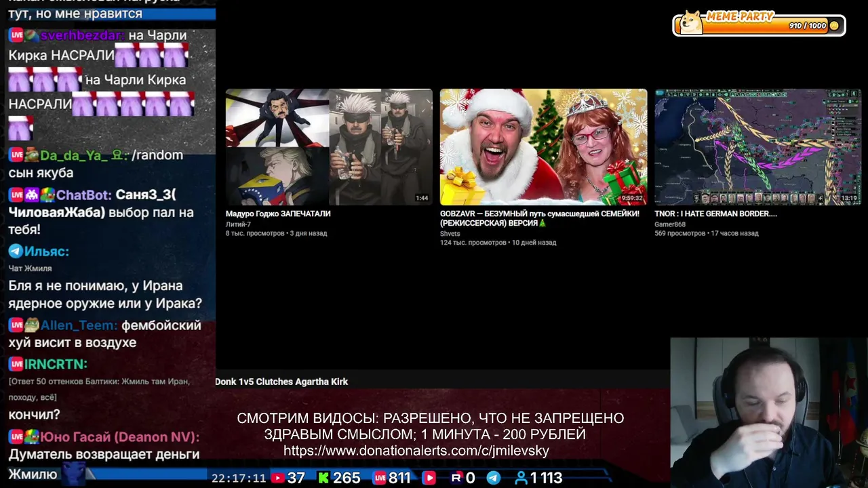
Task: Click the /random сын якуба chat message
Action: [x=96, y=164]
